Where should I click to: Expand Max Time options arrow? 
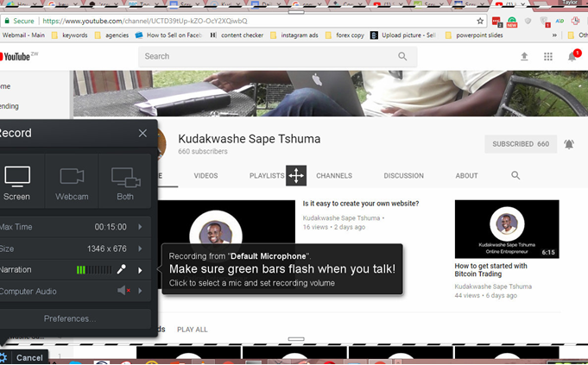140,227
